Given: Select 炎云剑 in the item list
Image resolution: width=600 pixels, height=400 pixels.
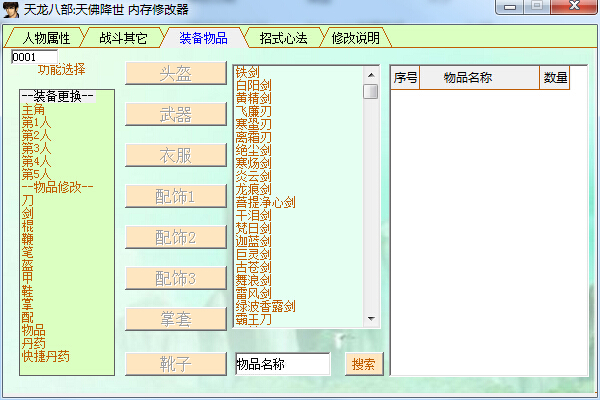Looking at the screenshot, I should tap(254, 176).
